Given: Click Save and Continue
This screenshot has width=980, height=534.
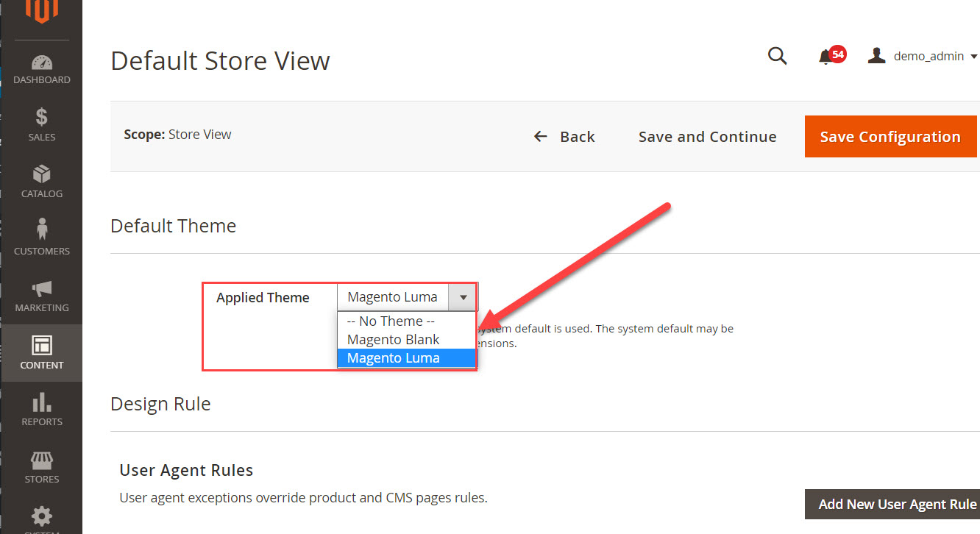Looking at the screenshot, I should click(x=707, y=136).
